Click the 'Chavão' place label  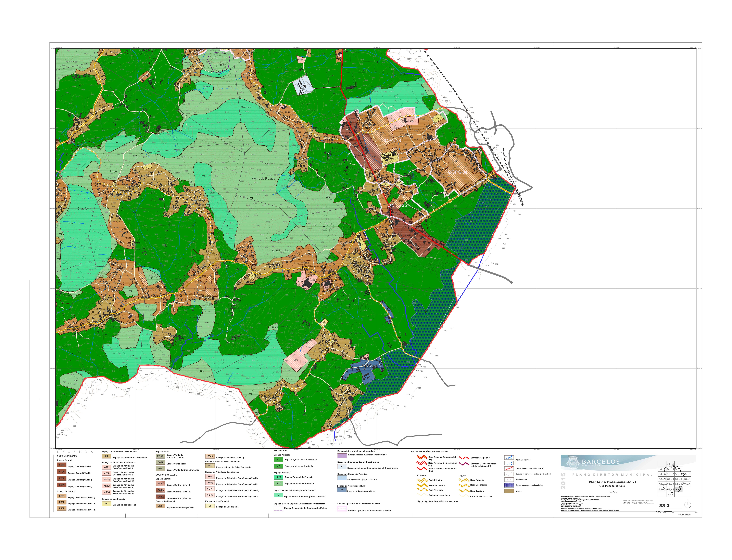82,209
